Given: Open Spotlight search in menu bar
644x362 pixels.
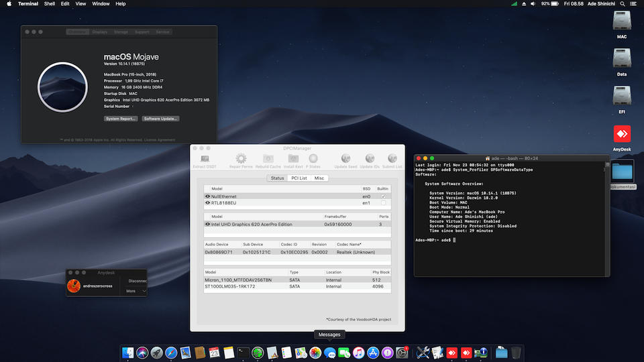Looking at the screenshot, I should tap(623, 4).
